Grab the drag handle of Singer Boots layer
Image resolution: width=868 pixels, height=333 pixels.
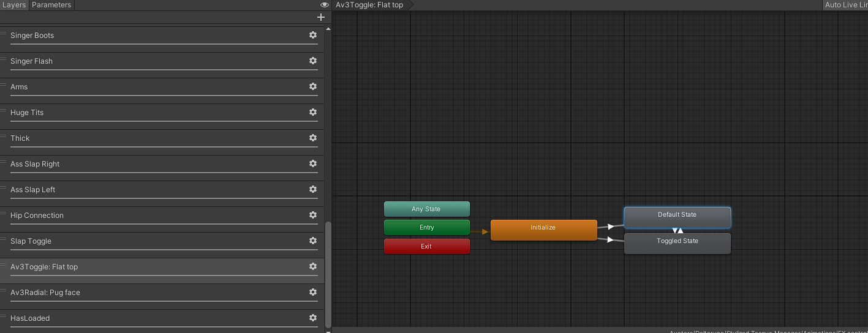(x=3, y=33)
